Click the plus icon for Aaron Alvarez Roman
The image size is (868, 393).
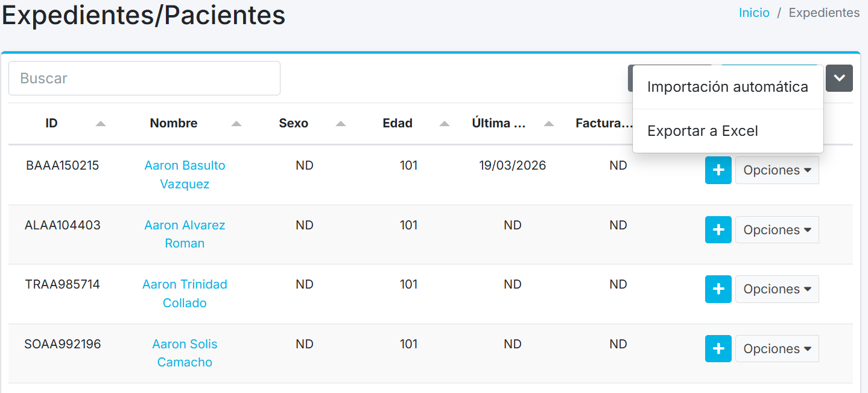718,230
